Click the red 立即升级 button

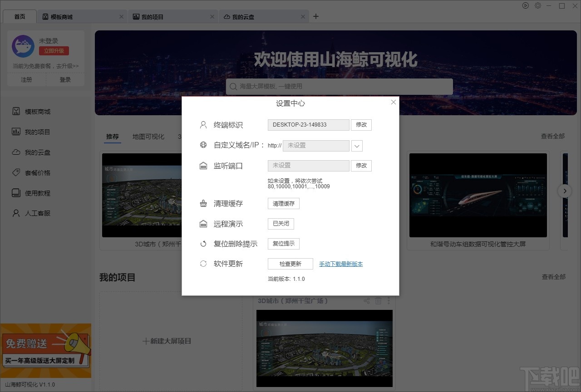pyautogui.click(x=54, y=51)
